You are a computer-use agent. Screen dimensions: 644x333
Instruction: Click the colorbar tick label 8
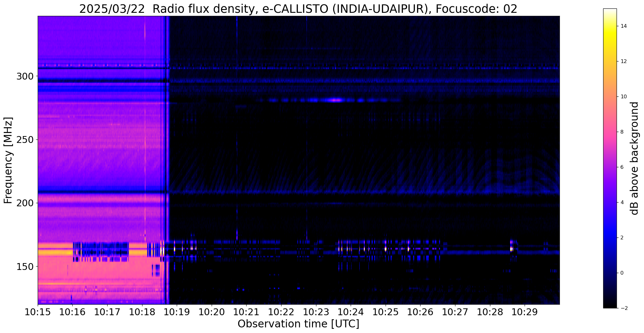(x=622, y=132)
